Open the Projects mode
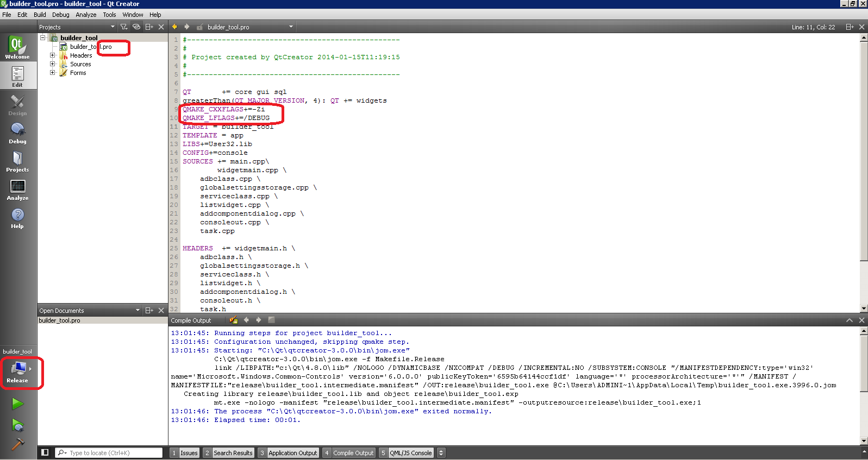The width and height of the screenshot is (868, 460). 18,160
